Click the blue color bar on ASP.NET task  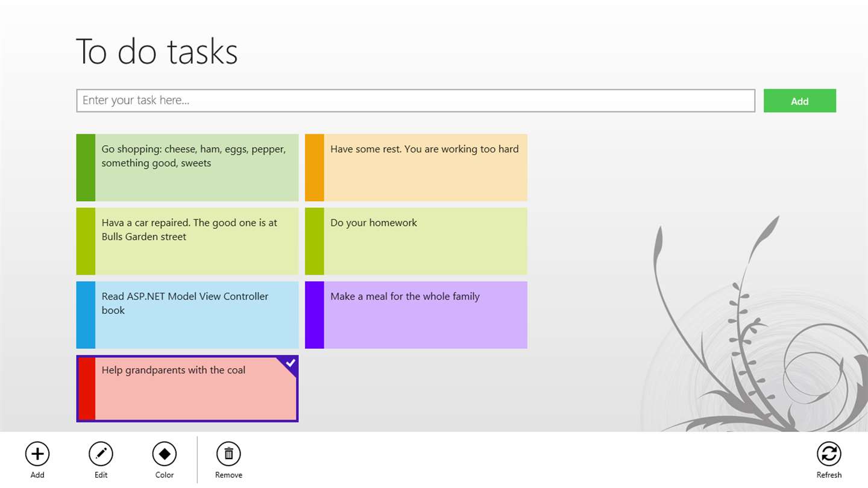86,315
